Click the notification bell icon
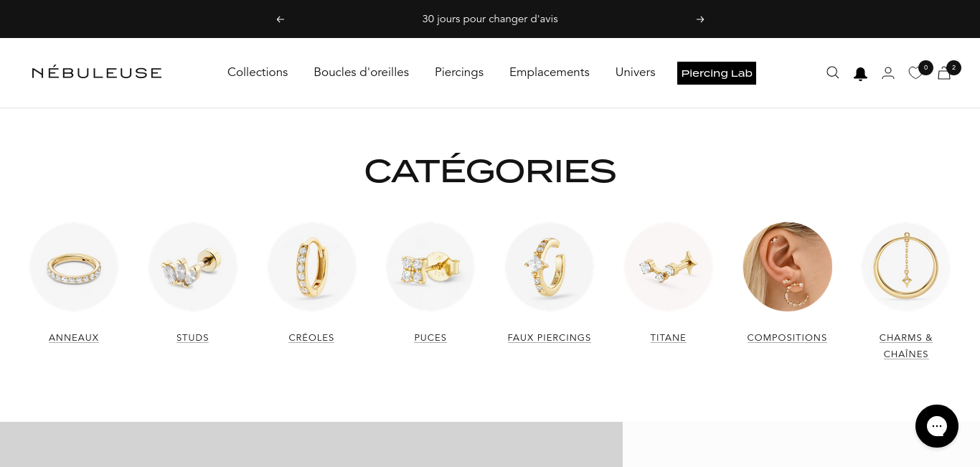This screenshot has width=980, height=467. 860,73
